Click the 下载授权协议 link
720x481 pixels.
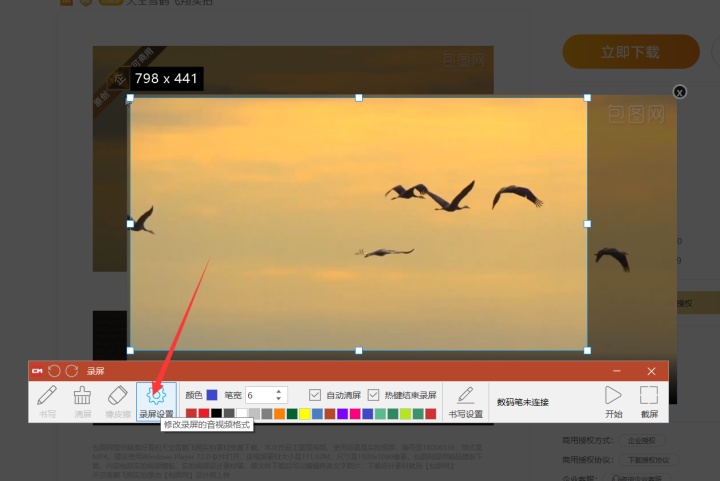tap(648, 460)
